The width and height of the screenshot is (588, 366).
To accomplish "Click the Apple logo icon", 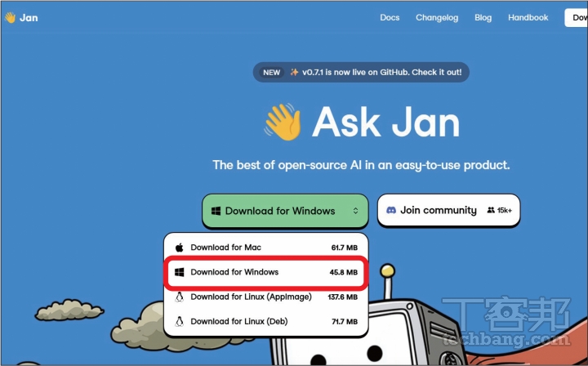I will [179, 248].
